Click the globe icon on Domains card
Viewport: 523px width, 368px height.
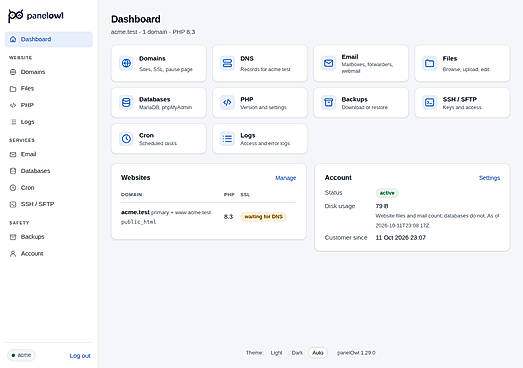[x=126, y=63]
